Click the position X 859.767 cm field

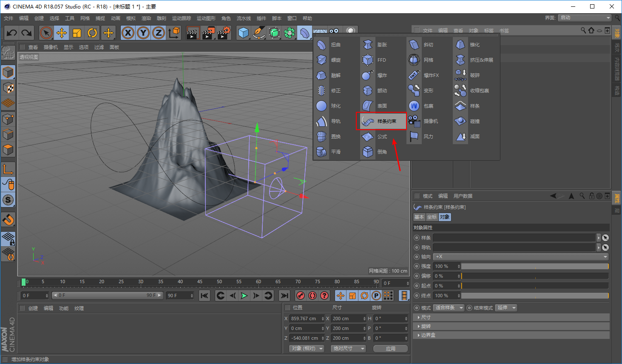307,318
